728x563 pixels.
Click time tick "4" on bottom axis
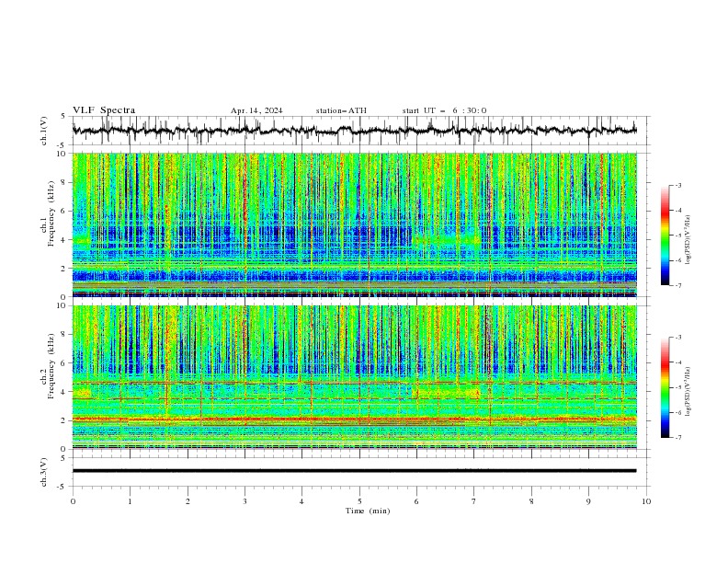pos(301,501)
